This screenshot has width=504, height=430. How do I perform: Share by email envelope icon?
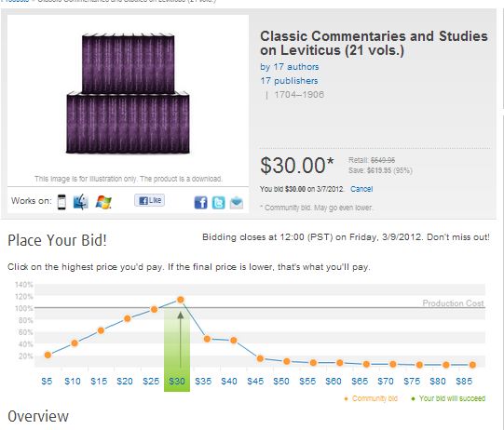[x=237, y=203]
